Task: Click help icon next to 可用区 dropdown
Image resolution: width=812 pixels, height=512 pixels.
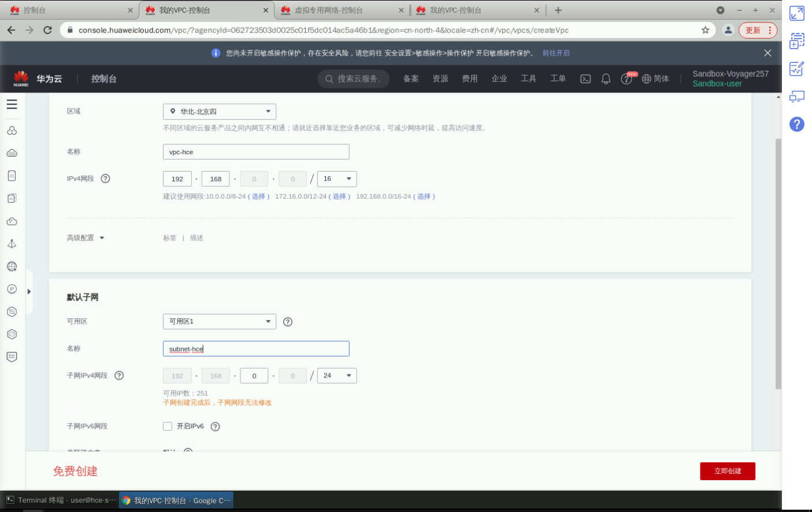Action: point(288,322)
